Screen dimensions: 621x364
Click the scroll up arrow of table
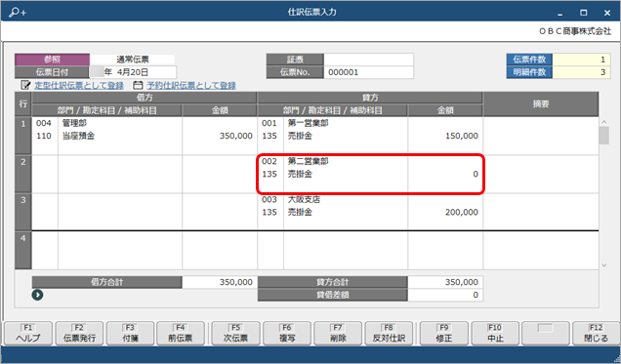(604, 122)
